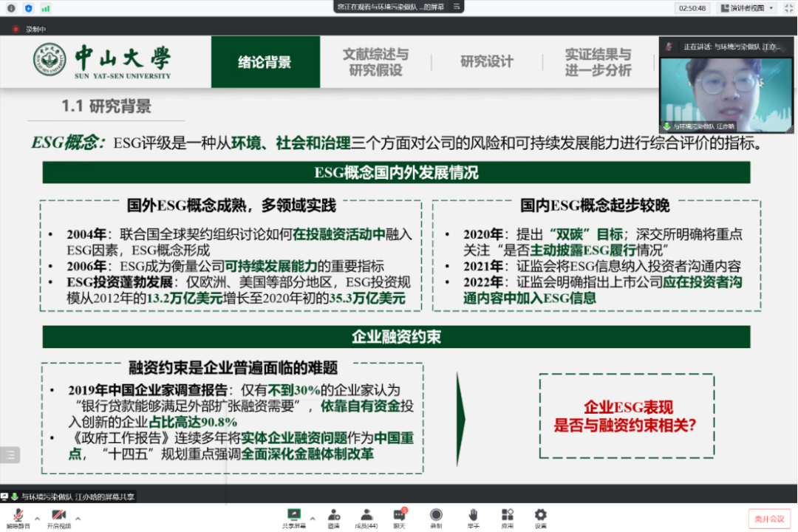Screen dimensions: 798x532
Task: Open the sidebar list icon at left edge
Action: [x=10, y=454]
